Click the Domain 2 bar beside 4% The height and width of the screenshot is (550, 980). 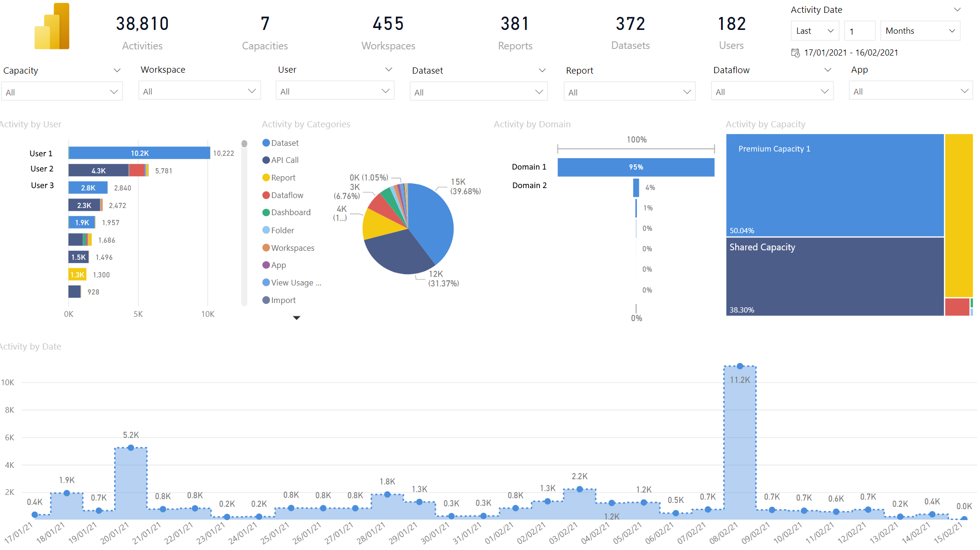click(x=636, y=188)
